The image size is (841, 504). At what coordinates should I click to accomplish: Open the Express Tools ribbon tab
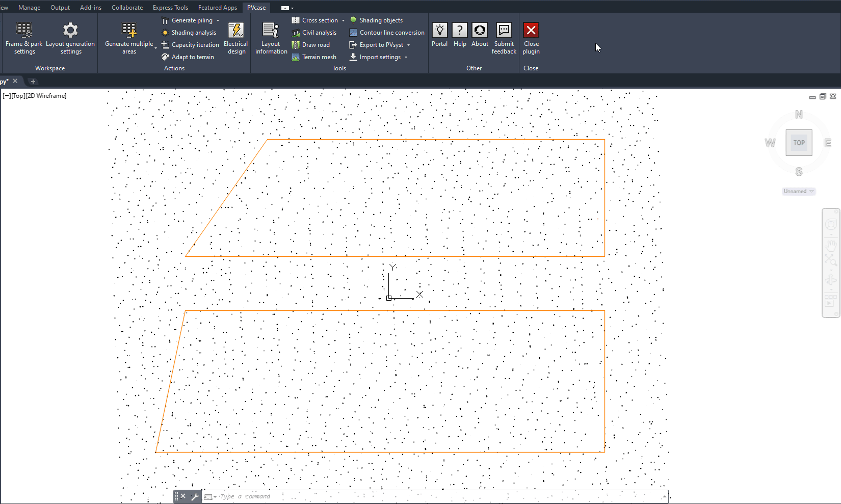170,8
